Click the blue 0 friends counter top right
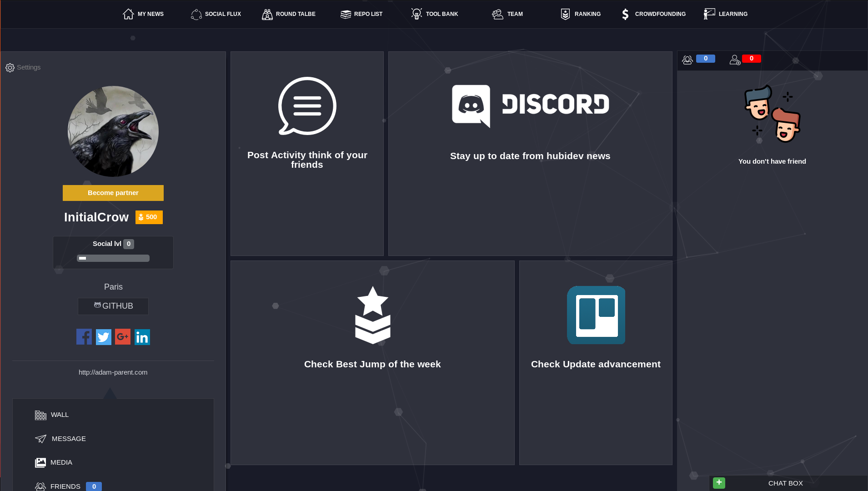868x491 pixels. coord(706,59)
